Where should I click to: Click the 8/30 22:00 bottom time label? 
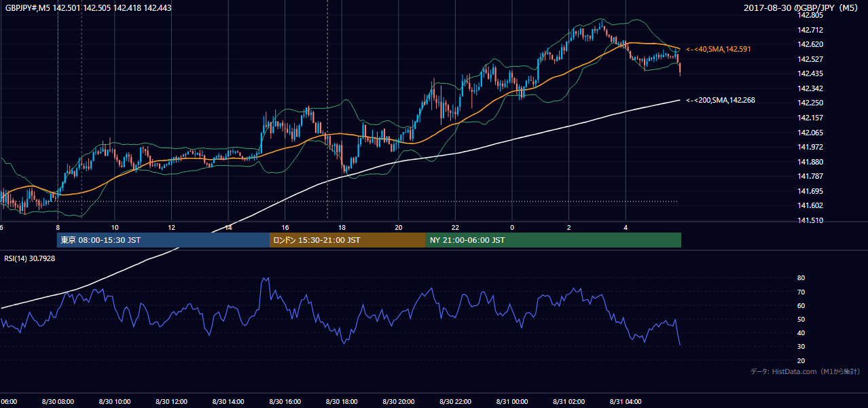[455, 402]
